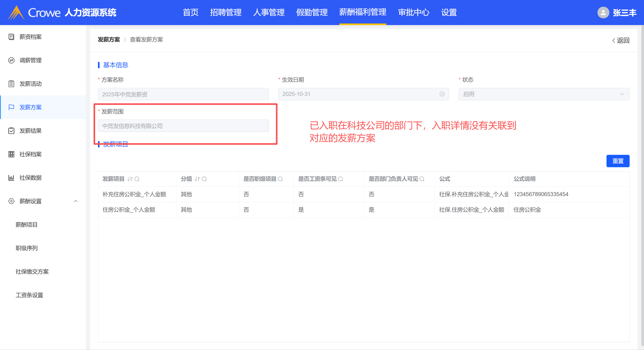Open 审批中心 top menu

pyautogui.click(x=414, y=13)
